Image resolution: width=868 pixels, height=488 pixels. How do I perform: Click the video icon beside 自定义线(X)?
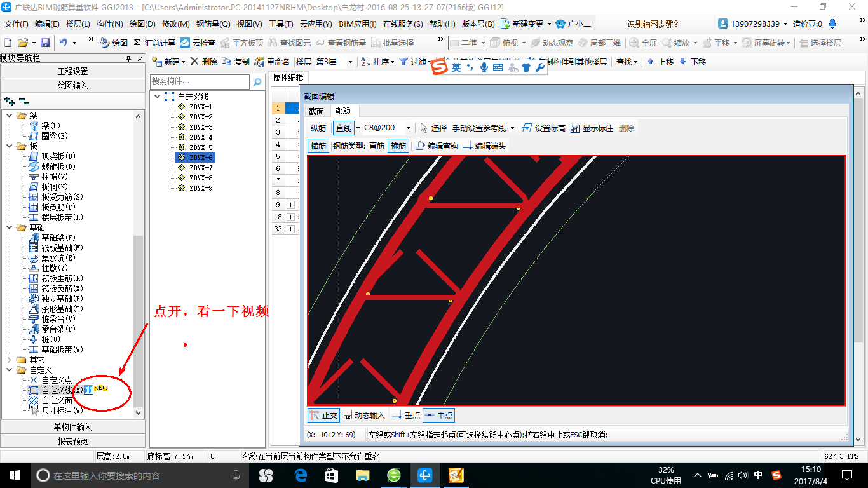89,390
